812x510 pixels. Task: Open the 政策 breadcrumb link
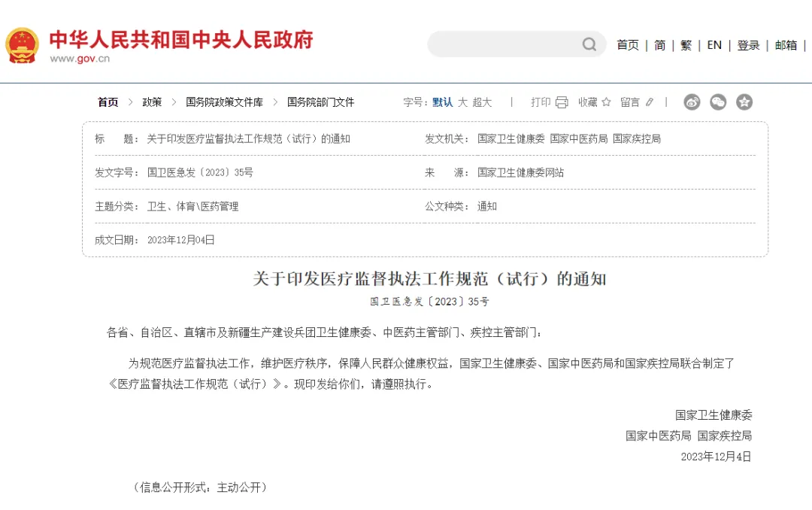152,102
